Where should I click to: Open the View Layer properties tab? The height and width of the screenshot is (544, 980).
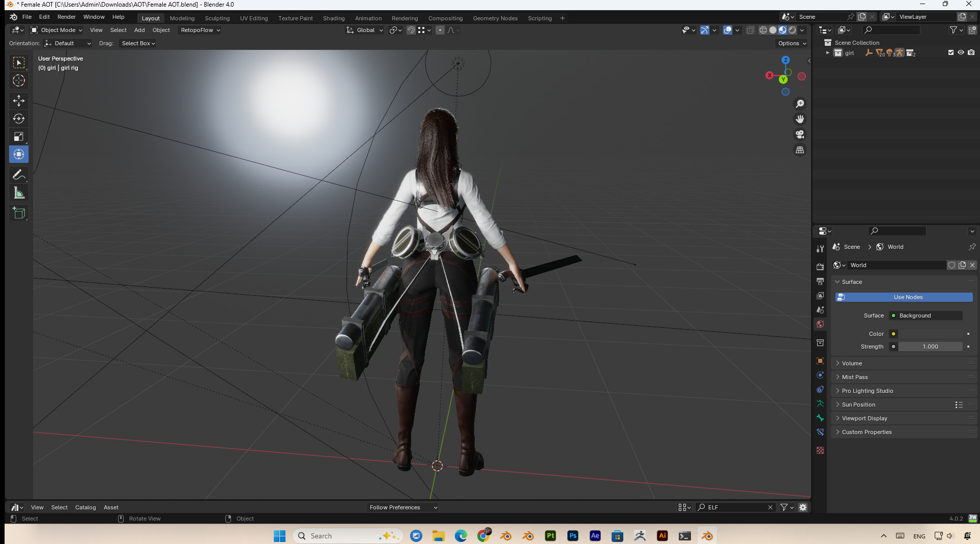point(820,295)
